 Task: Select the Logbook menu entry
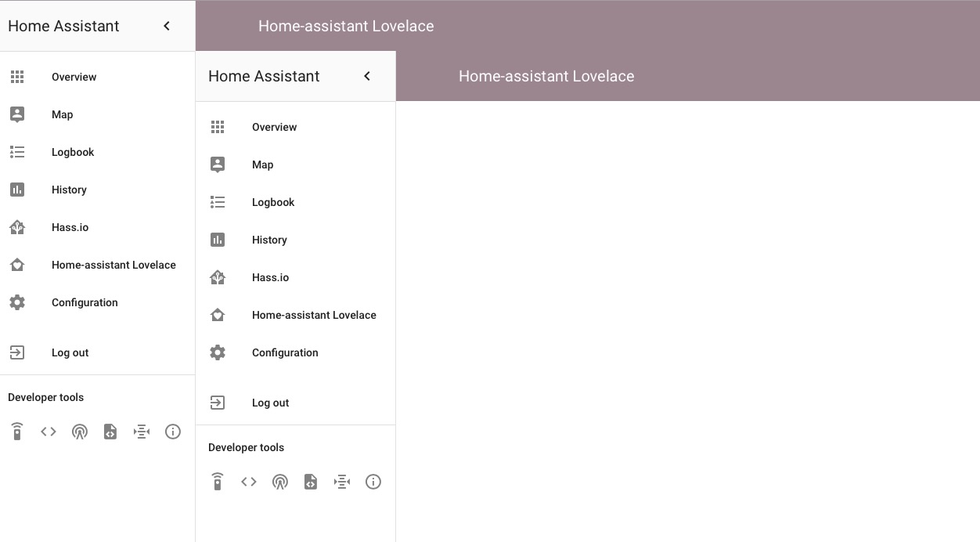coord(273,202)
